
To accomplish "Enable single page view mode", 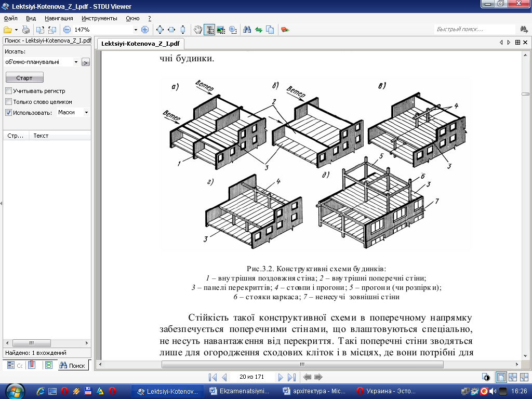I will pyautogui.click(x=501, y=377).
